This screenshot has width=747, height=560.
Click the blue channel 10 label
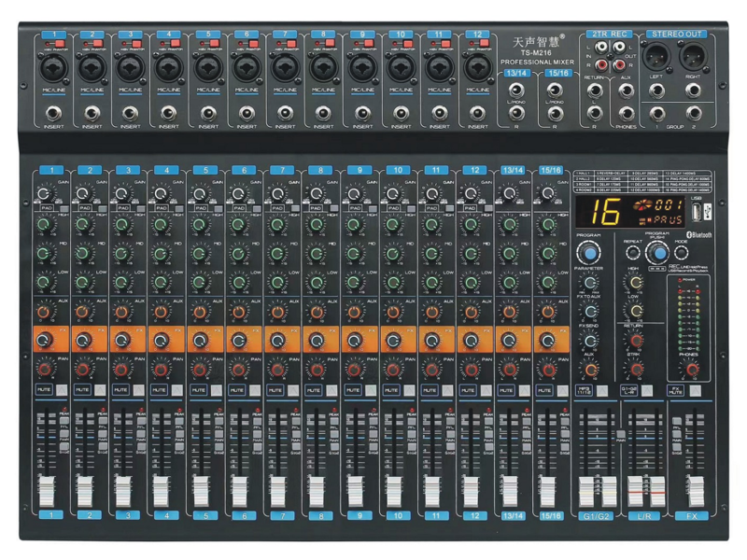[x=399, y=169]
